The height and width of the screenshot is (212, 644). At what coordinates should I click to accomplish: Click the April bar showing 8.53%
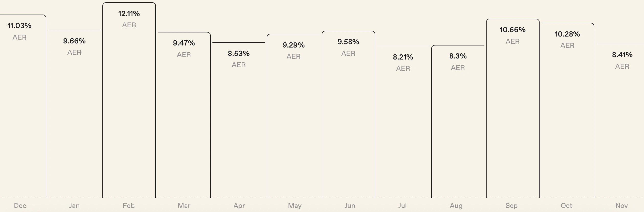239,120
